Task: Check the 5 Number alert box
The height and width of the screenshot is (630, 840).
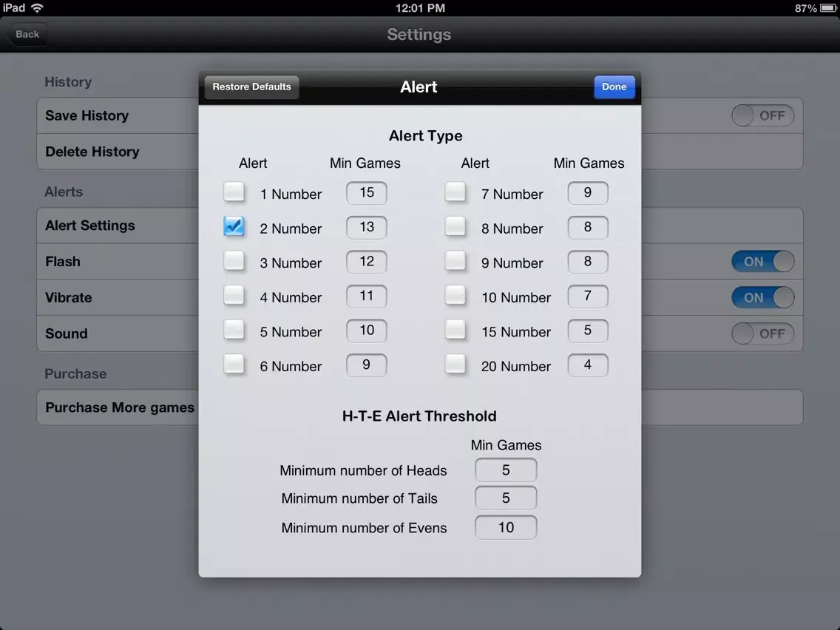Action: click(x=234, y=330)
